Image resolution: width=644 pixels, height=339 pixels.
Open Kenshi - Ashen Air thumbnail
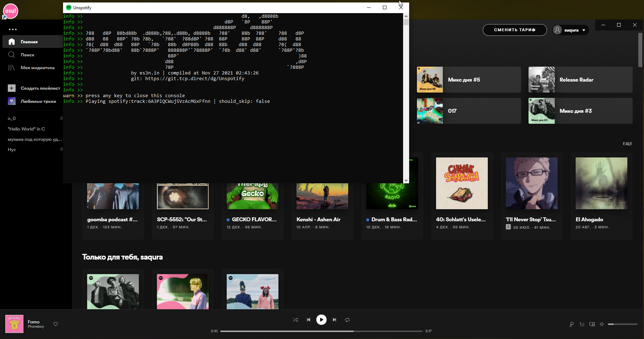(x=322, y=196)
